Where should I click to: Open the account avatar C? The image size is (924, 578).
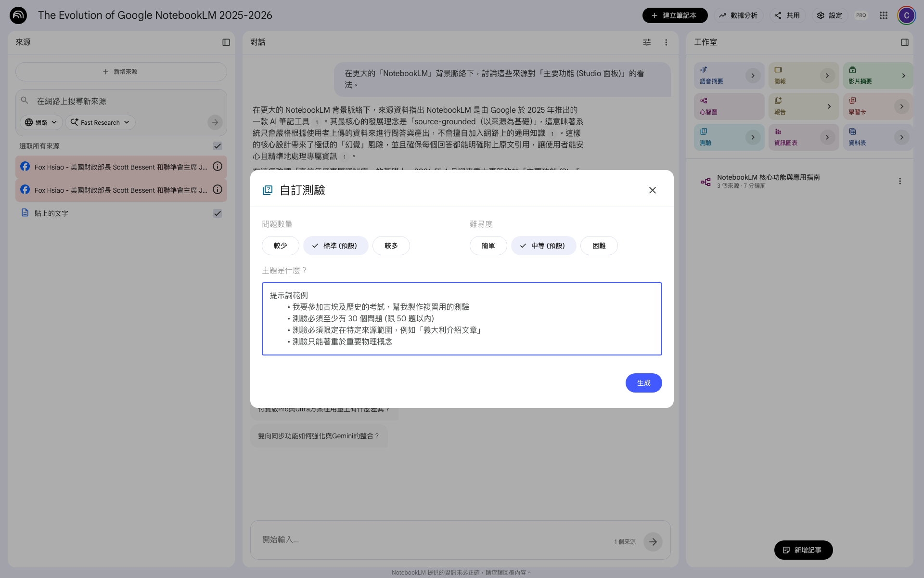[906, 15]
